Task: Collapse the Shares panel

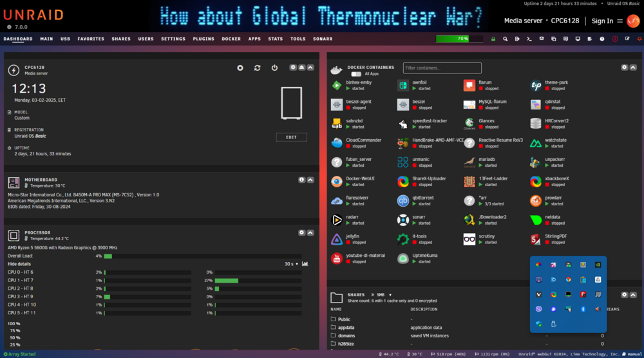Action: tap(633, 295)
